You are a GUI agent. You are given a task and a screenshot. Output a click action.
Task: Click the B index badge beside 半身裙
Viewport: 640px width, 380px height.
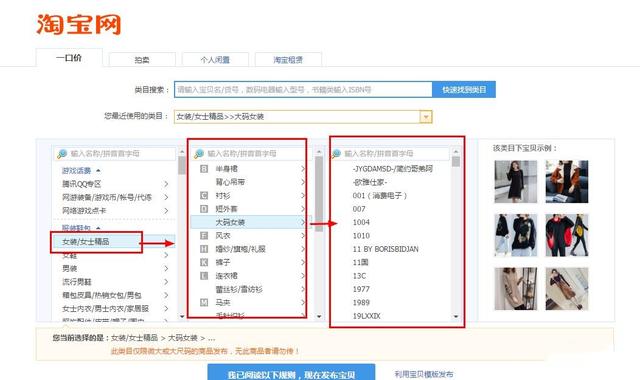(204, 169)
